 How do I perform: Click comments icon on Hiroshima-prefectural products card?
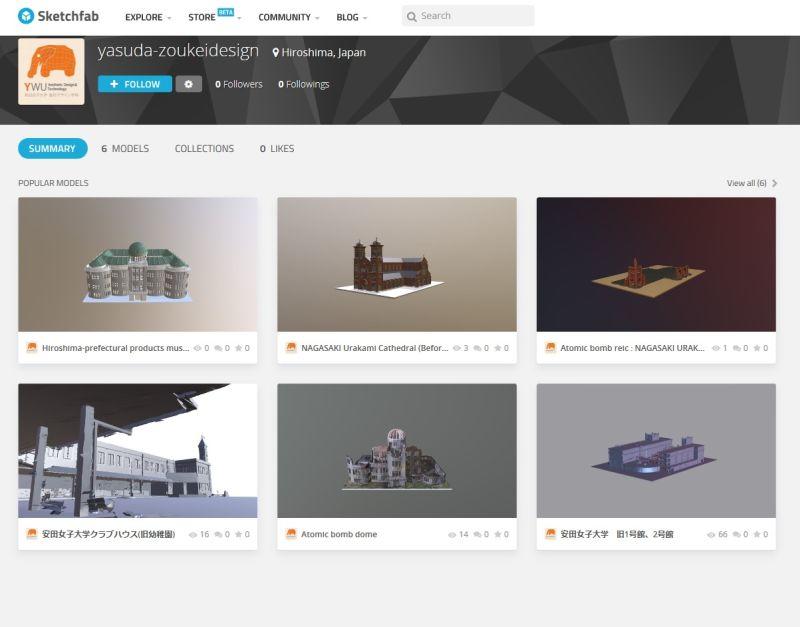click(x=218, y=348)
